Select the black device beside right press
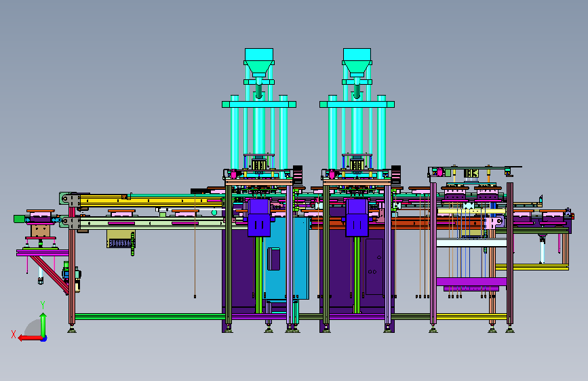Viewport: 588px width, 381px height. [396, 175]
